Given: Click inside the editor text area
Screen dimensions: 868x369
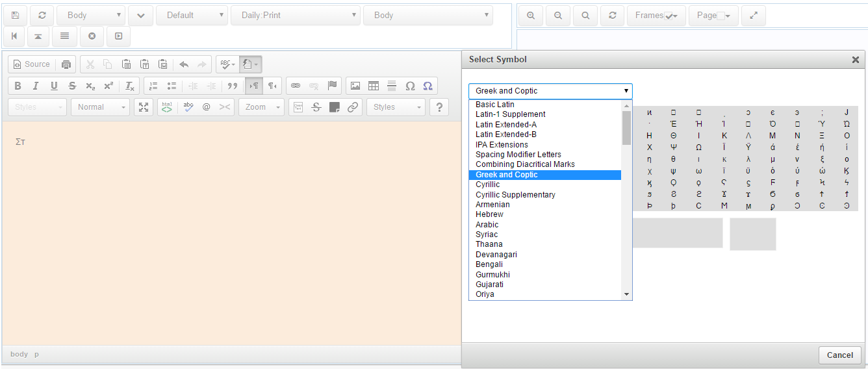Looking at the screenshot, I should (x=231, y=233).
